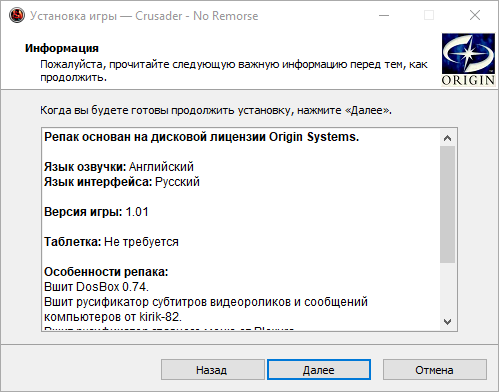Cancel setup with the Отмена button
Image resolution: width=499 pixels, height=392 pixels.
435,370
